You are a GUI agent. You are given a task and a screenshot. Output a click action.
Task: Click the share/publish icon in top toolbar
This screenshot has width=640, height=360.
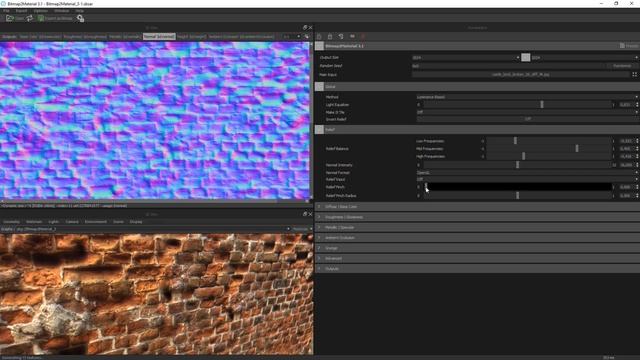pos(80,18)
